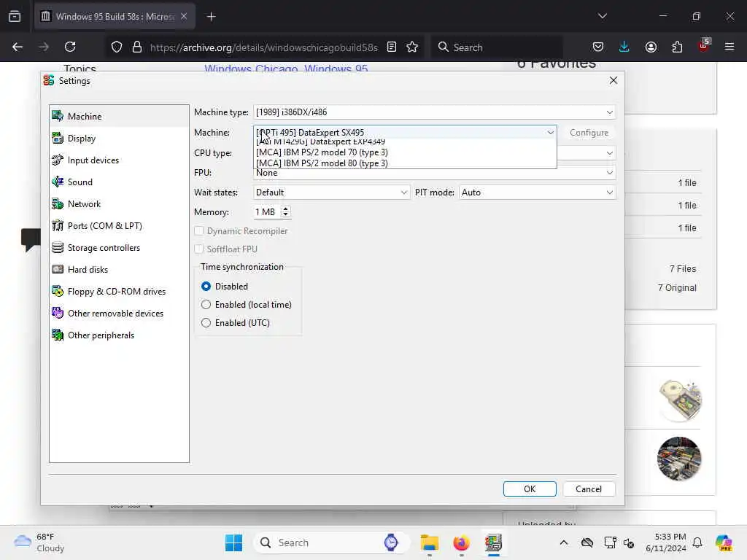Open File Explorer from taskbar

[x=429, y=542]
